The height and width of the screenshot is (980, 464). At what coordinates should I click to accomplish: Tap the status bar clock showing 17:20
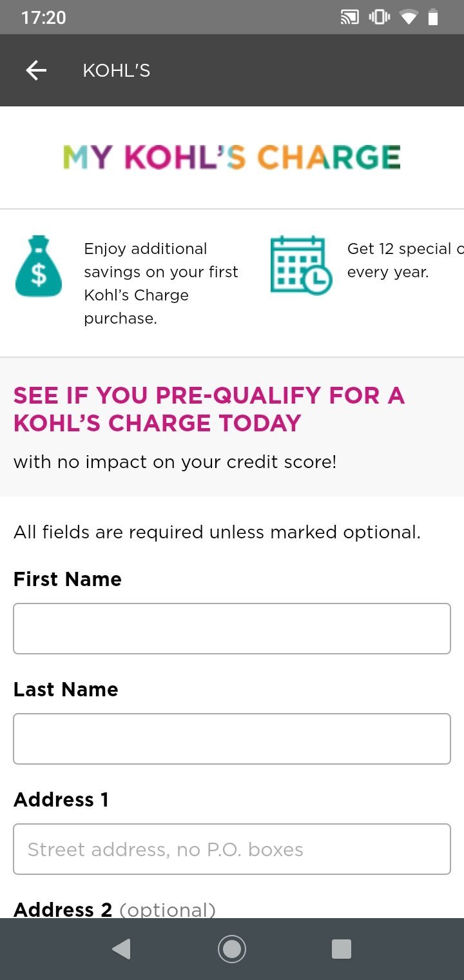pos(43,17)
